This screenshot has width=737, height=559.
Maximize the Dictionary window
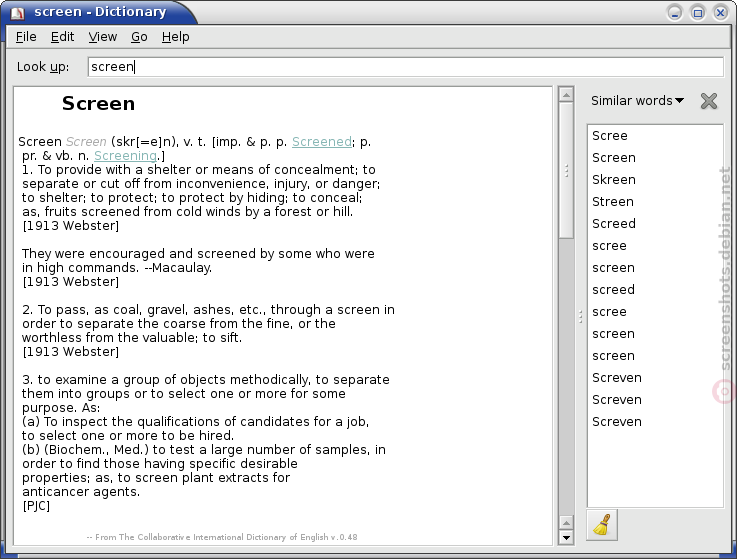pyautogui.click(x=698, y=13)
